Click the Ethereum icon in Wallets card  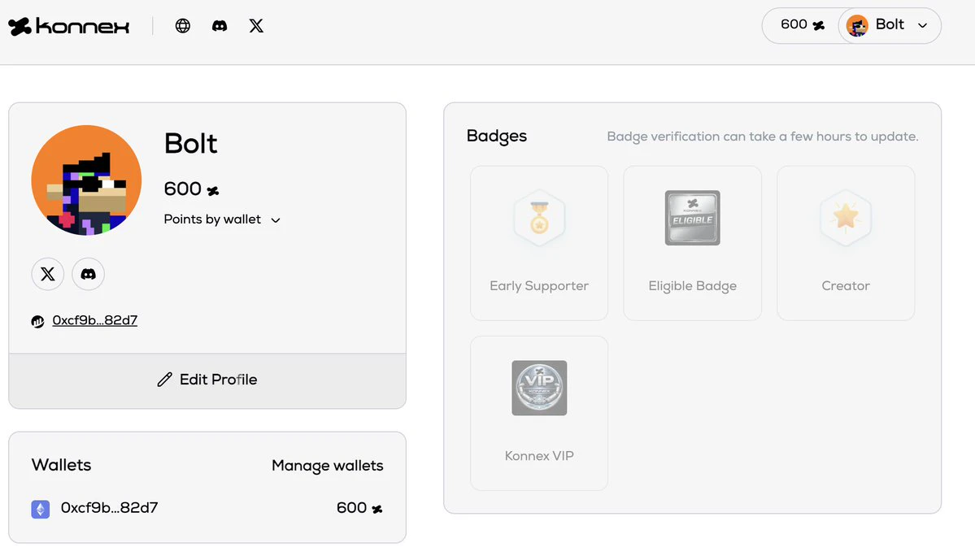(x=41, y=509)
